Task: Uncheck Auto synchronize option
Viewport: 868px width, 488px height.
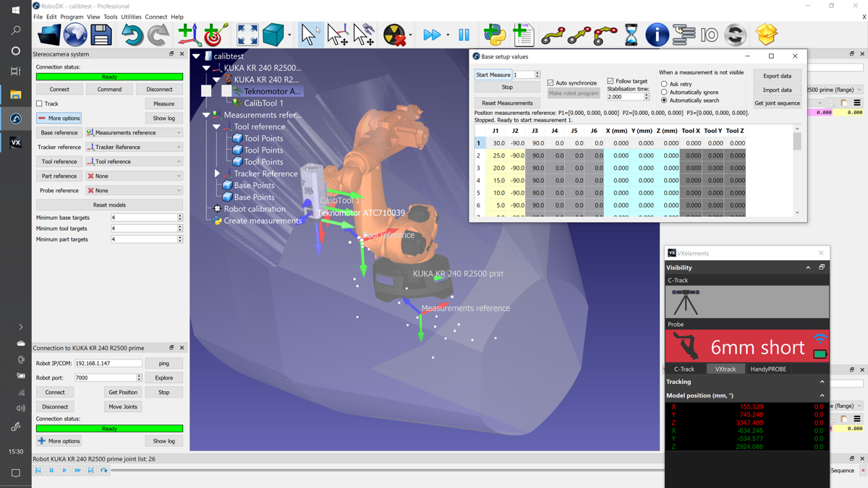Action: tap(550, 83)
